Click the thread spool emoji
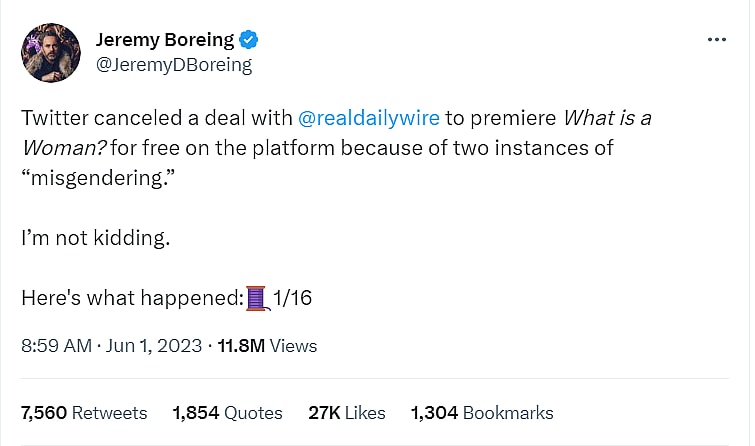This screenshot has height=446, width=755. [258, 297]
